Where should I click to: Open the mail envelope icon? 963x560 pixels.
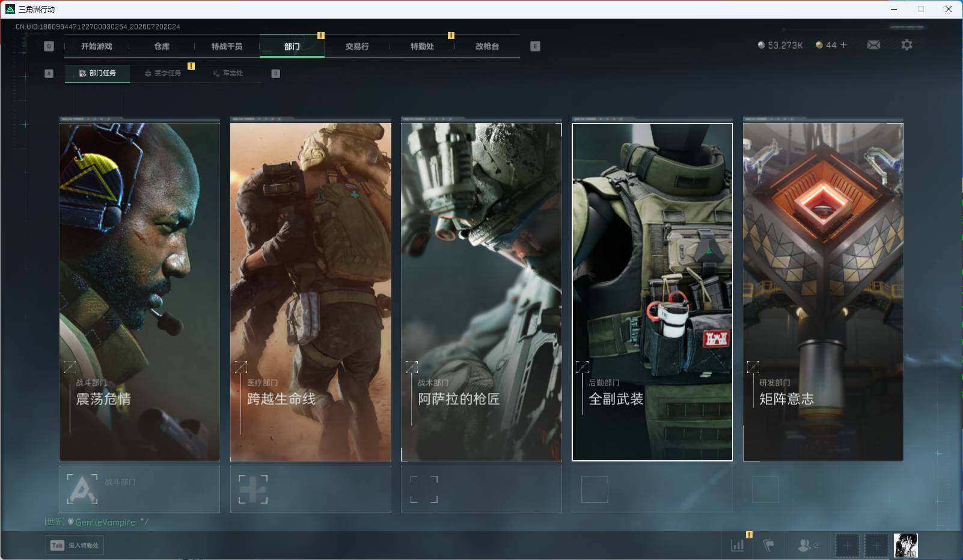873,45
